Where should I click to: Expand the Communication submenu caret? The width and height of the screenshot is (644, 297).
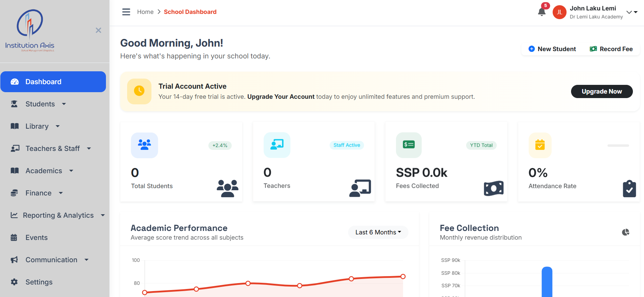pos(86,260)
